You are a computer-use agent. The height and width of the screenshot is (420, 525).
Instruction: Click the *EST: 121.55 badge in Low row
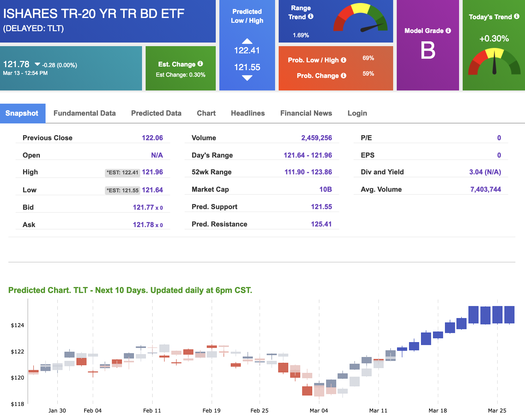(123, 191)
